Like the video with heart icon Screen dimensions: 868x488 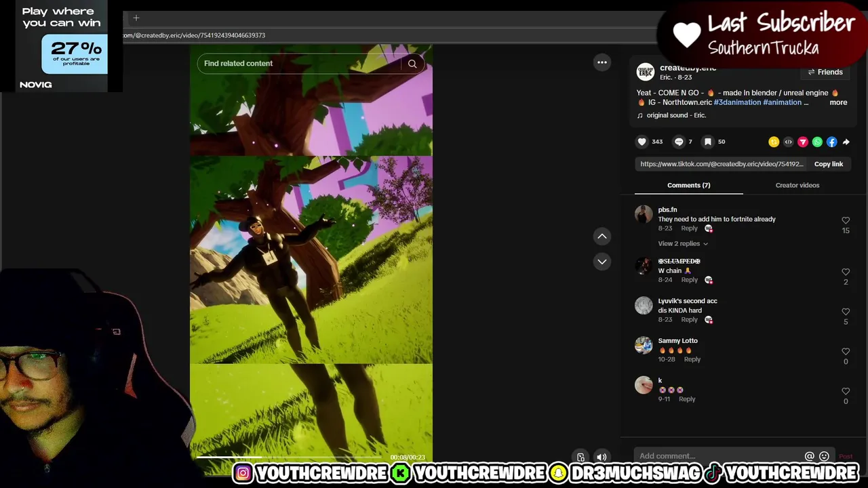[642, 142]
